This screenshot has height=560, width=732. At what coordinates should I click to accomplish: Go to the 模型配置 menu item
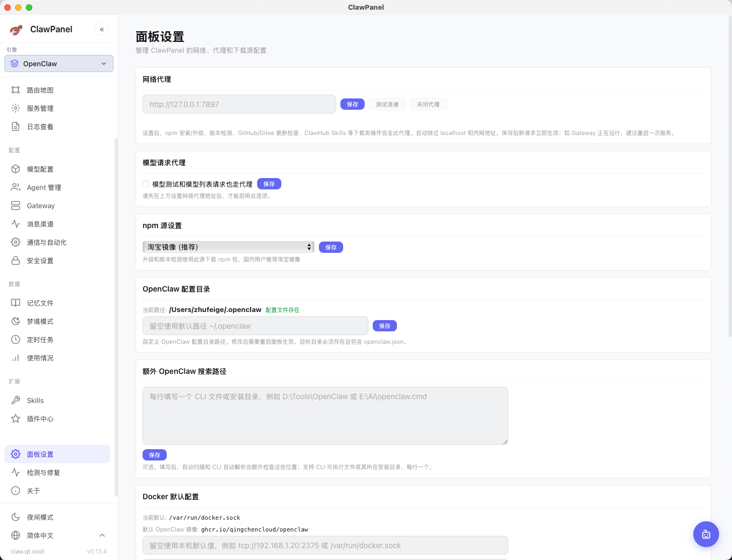click(40, 169)
